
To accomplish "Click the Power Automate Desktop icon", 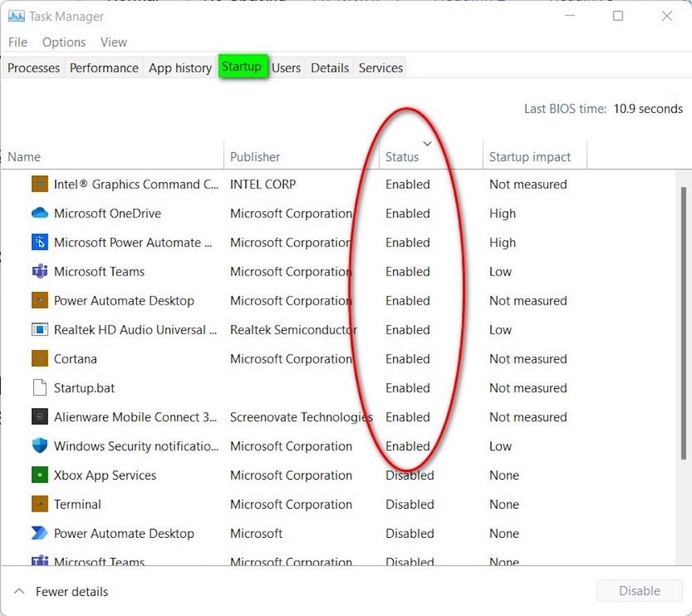I will point(39,300).
